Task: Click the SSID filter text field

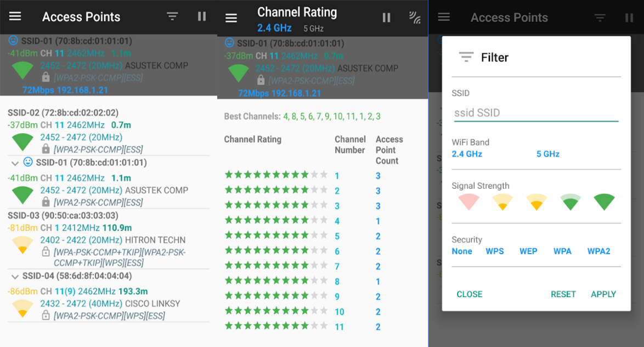Action: (x=535, y=113)
